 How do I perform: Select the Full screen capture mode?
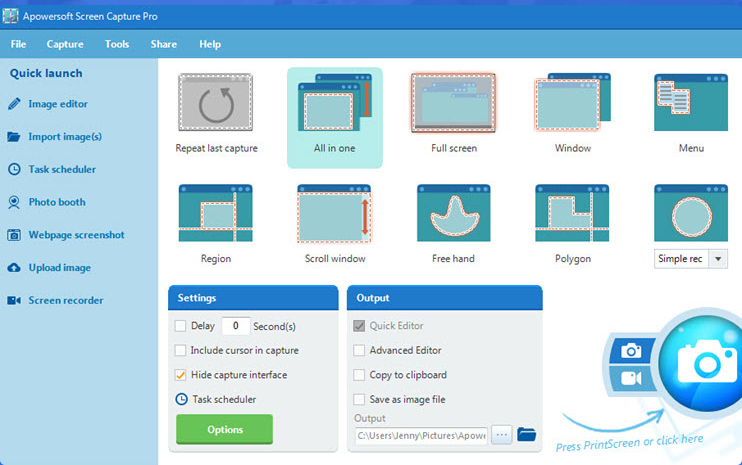[x=453, y=102]
